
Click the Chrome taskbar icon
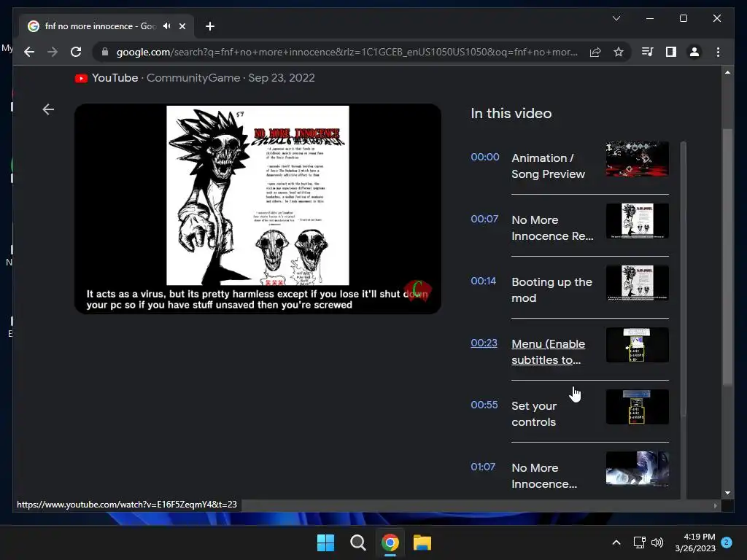pyautogui.click(x=390, y=542)
